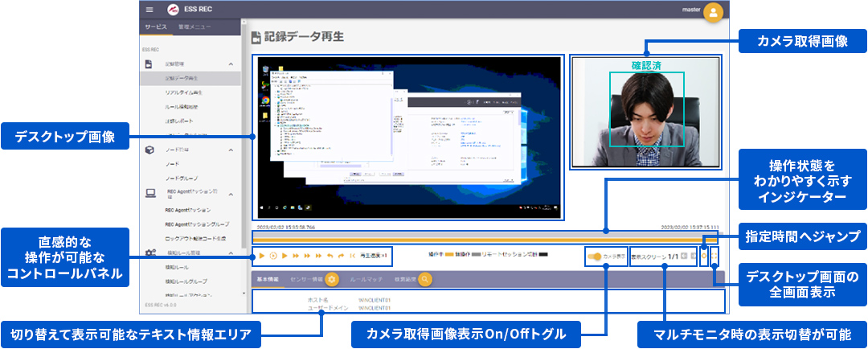
Task: Click the desktop recording video view
Action: [x=408, y=138]
